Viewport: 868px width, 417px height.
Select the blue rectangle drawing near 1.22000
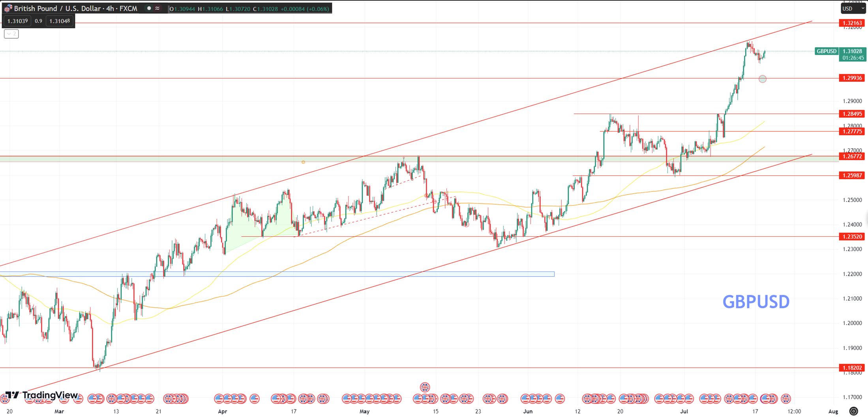(277, 274)
